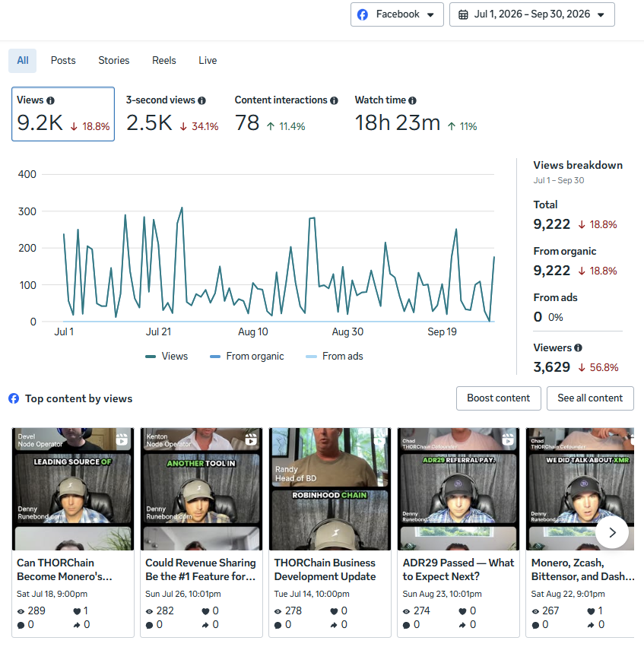Click the From ads 0 value
Screen dimensions: 644x647
coord(538,317)
